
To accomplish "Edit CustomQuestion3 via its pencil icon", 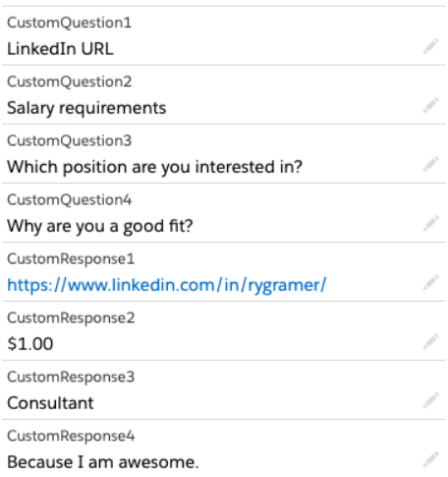I will pyautogui.click(x=430, y=164).
